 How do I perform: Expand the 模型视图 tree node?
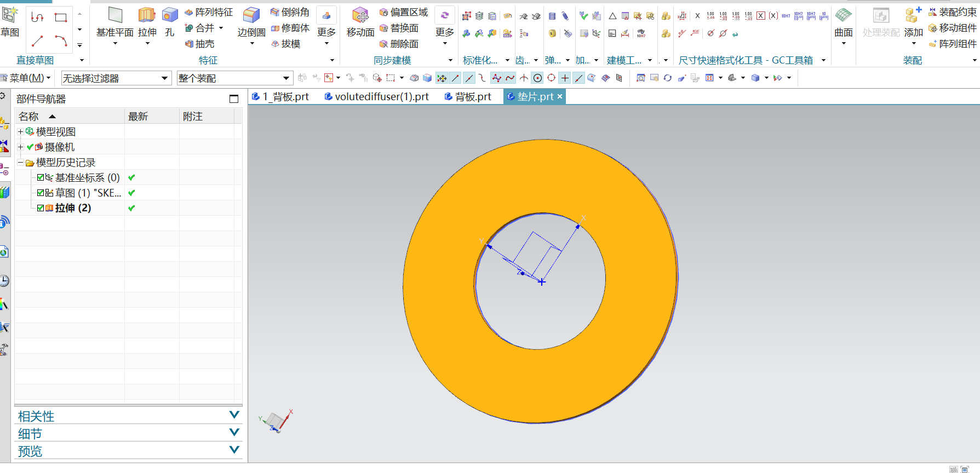coord(20,131)
